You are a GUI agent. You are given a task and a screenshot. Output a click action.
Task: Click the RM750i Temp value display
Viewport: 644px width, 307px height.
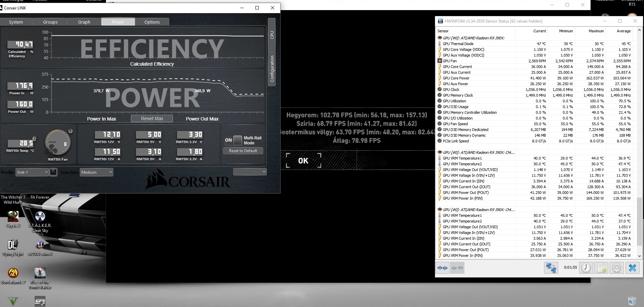point(21,143)
